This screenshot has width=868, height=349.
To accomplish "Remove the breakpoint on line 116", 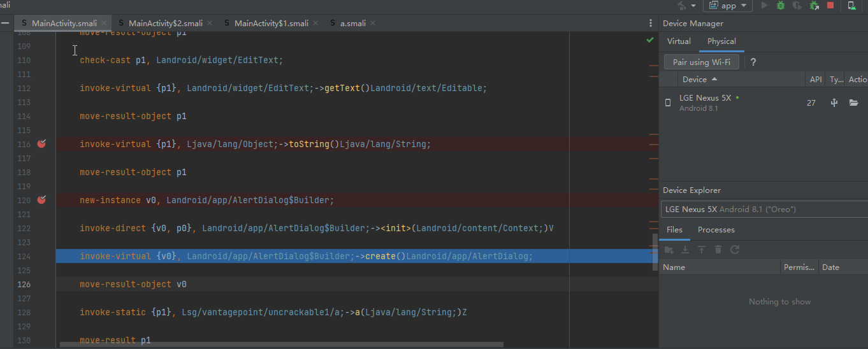I will point(41,144).
